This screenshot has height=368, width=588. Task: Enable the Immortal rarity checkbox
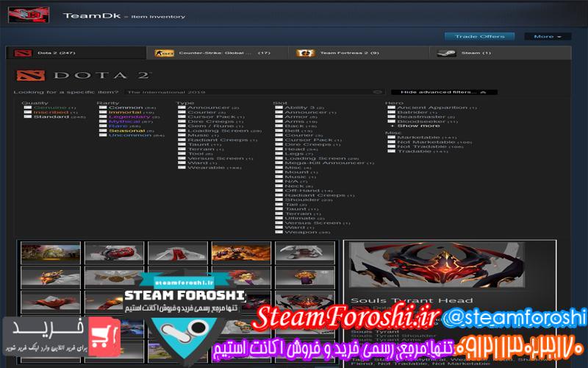click(x=103, y=112)
